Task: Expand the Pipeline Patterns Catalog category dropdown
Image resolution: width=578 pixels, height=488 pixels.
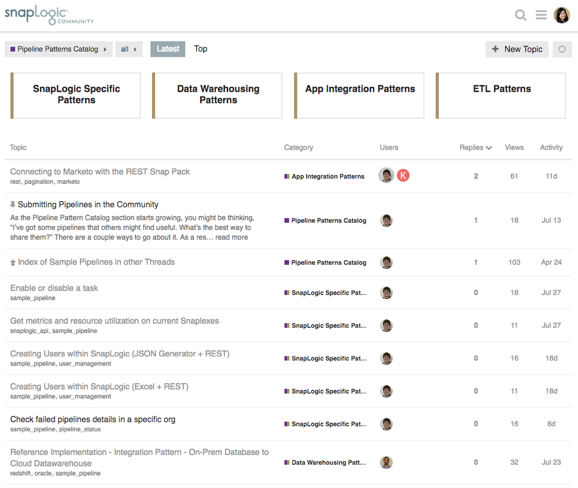Action: (59, 49)
